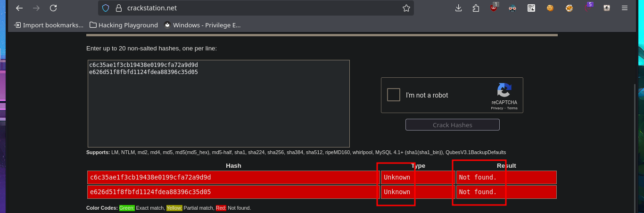
Task: Bookmark this page with the star icon
Action: point(406,8)
